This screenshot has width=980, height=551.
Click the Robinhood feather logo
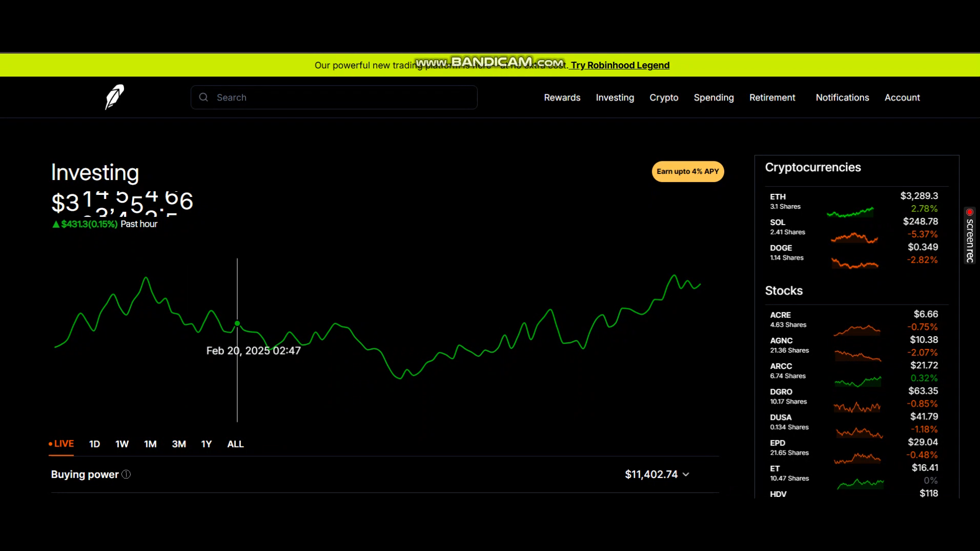coord(114,97)
